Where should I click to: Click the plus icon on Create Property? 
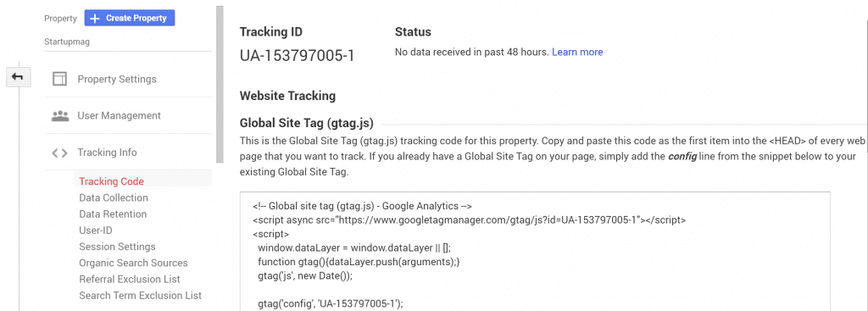coord(95,19)
